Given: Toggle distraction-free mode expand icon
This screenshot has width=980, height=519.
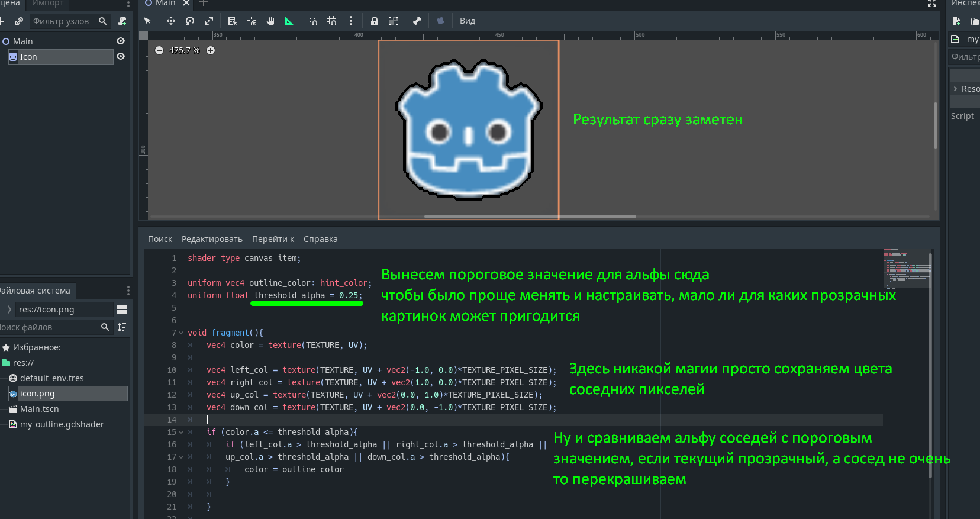Looking at the screenshot, I should [932, 3].
